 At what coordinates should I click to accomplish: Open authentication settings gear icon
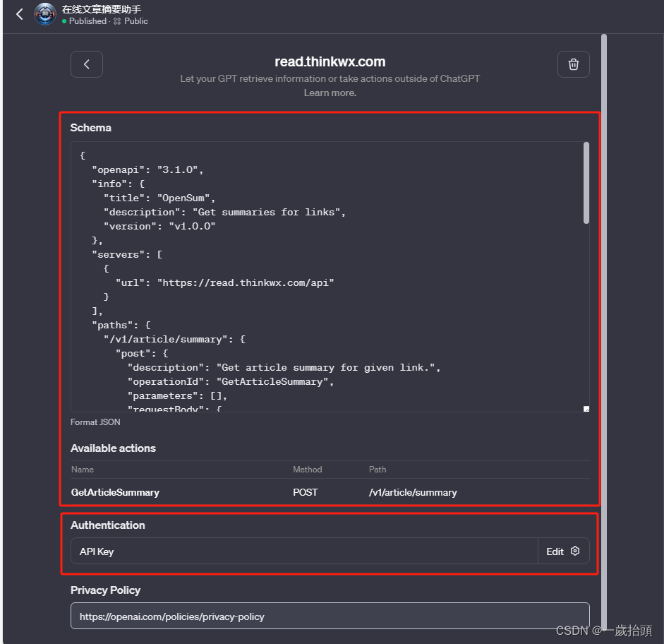click(574, 551)
